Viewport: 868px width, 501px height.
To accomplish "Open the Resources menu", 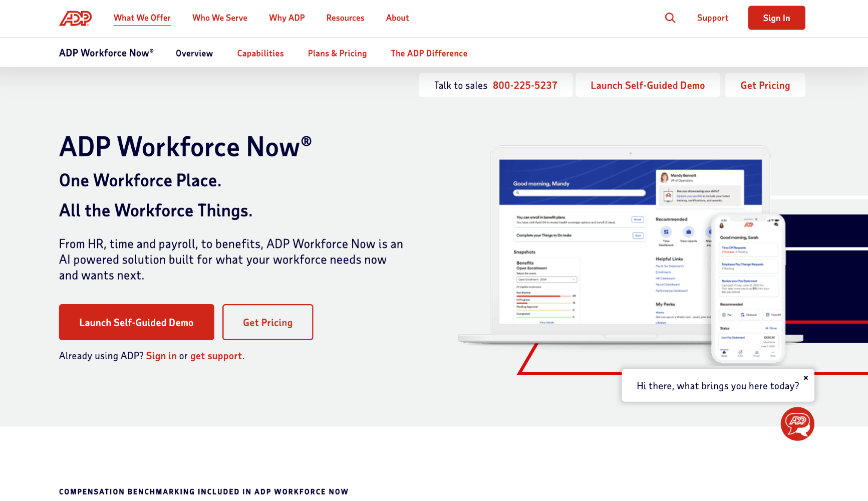I will pyautogui.click(x=346, y=18).
